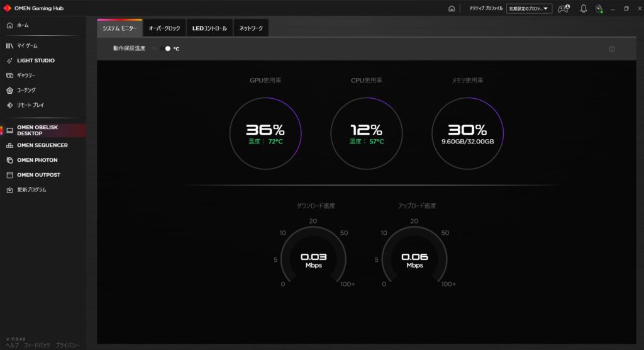The image size is (644, 350).
Task: Click the フィードバック link at bottom
Action: click(36, 346)
